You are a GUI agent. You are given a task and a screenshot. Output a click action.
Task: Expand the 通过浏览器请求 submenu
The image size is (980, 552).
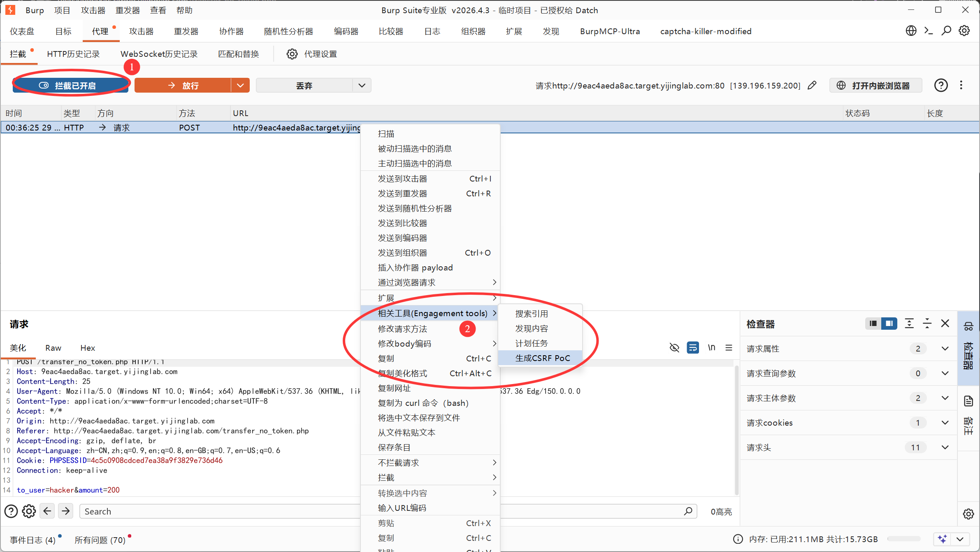click(x=430, y=282)
